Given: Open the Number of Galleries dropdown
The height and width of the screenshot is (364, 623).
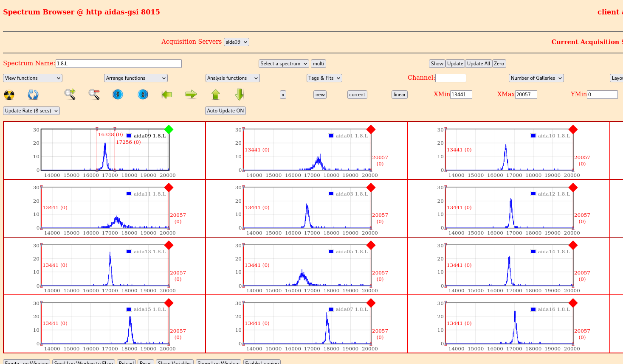Looking at the screenshot, I should (x=536, y=78).
